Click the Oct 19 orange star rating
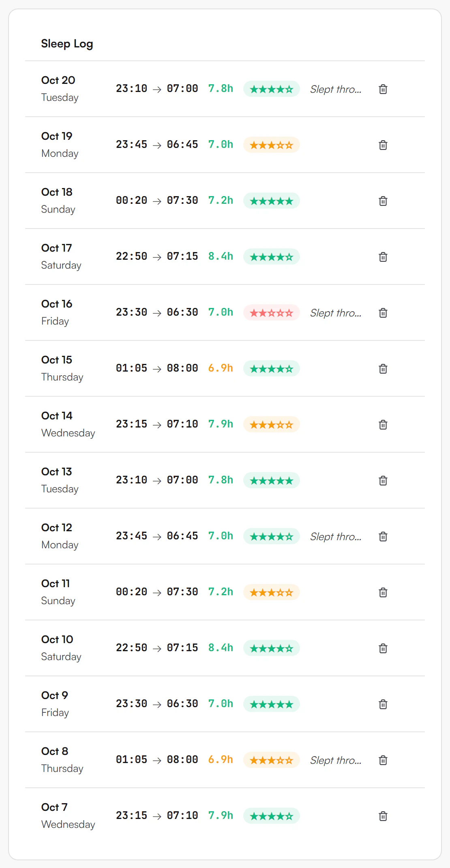 click(x=272, y=145)
